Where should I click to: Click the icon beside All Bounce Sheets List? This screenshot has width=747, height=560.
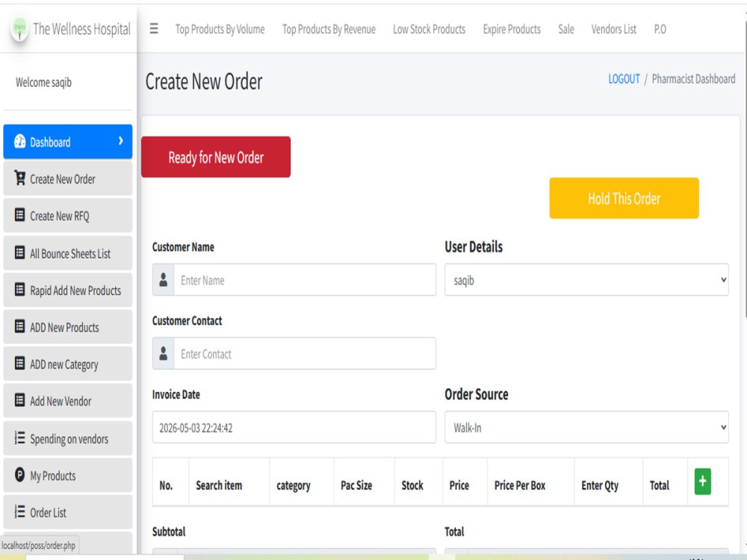pyautogui.click(x=19, y=252)
